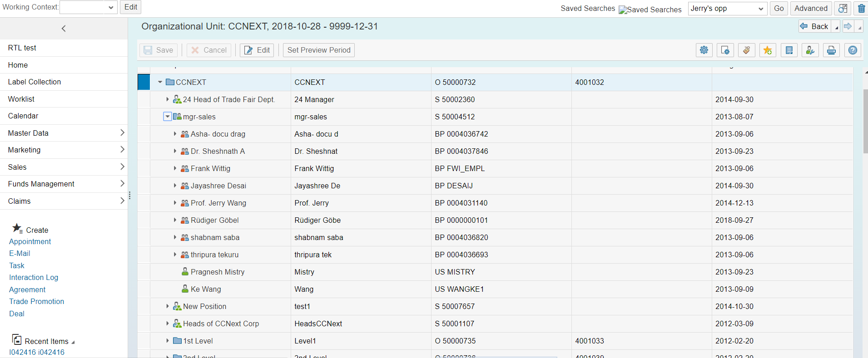Open the Calendar navigation item

point(64,116)
